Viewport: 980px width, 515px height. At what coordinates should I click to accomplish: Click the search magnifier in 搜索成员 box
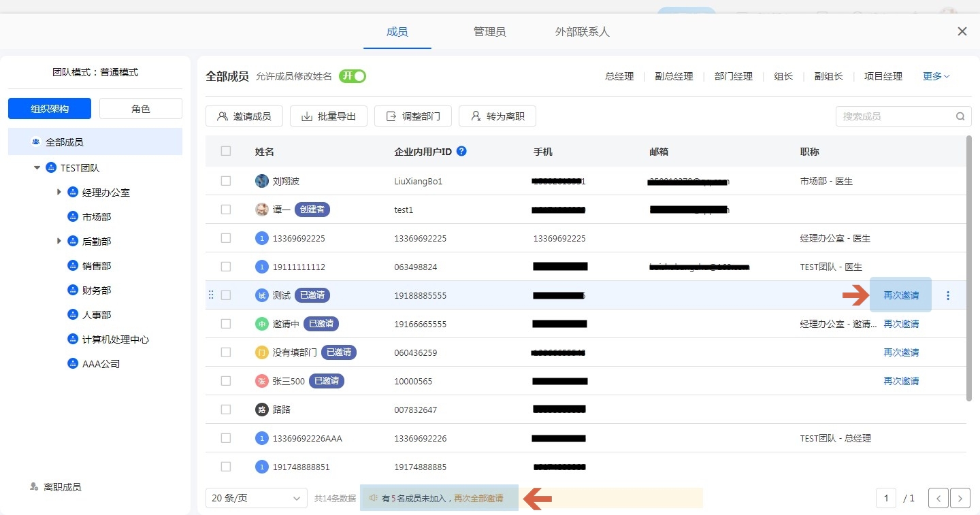point(960,116)
